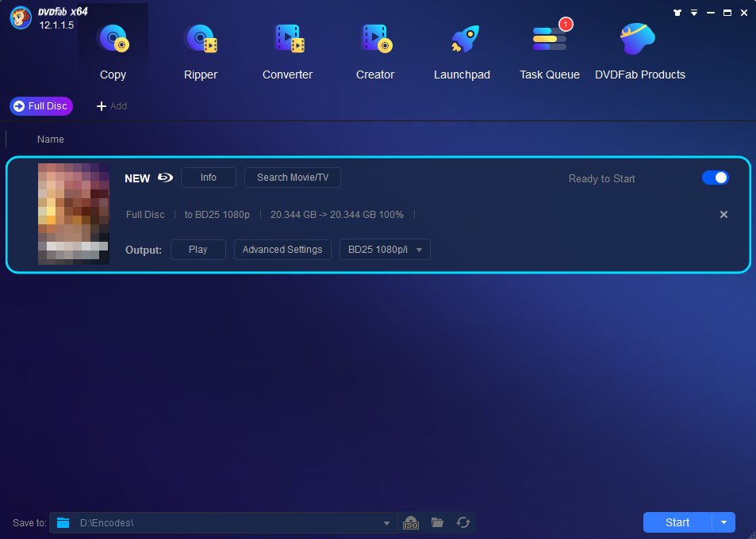
Task: Select the Creator module
Action: (375, 52)
